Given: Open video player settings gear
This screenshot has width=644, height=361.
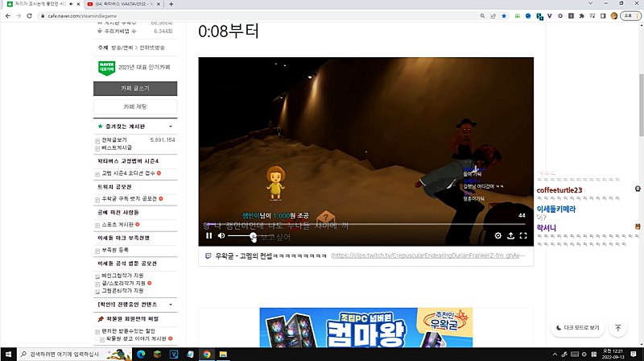Looking at the screenshot, I should pyautogui.click(x=497, y=236).
